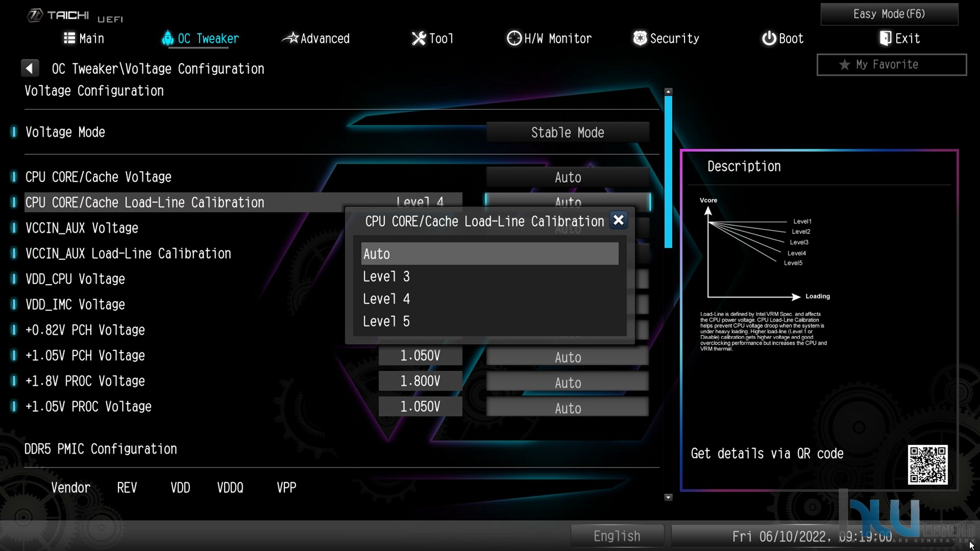Viewport: 980px width, 551px height.
Task: Click the Boot power icon
Action: [x=769, y=38]
